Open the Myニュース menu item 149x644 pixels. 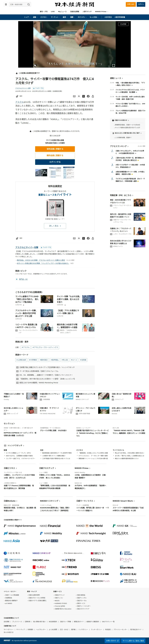62,11
